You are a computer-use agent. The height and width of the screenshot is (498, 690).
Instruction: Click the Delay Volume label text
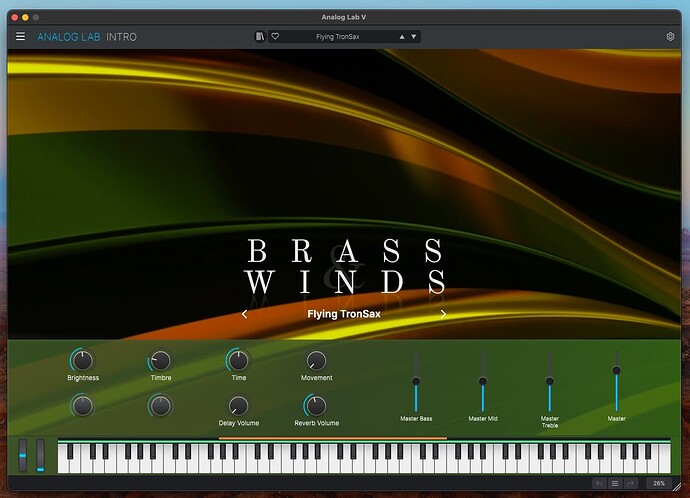(239, 423)
